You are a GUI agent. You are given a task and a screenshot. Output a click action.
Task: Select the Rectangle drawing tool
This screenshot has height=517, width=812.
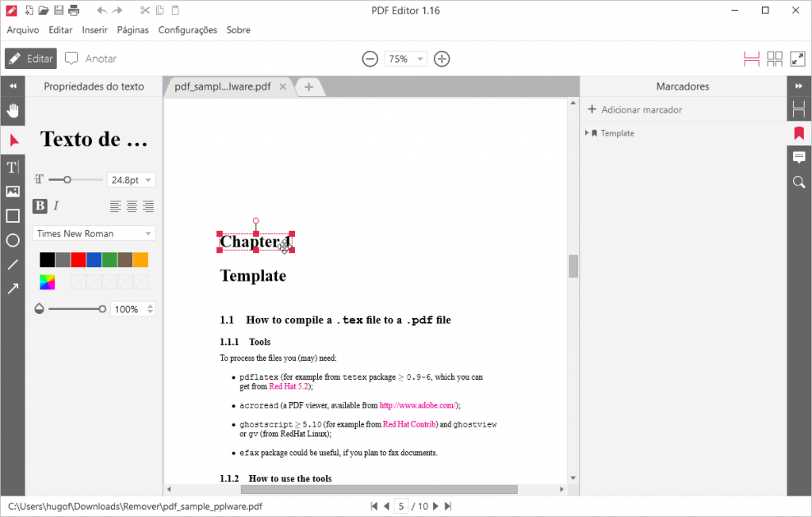[12, 216]
